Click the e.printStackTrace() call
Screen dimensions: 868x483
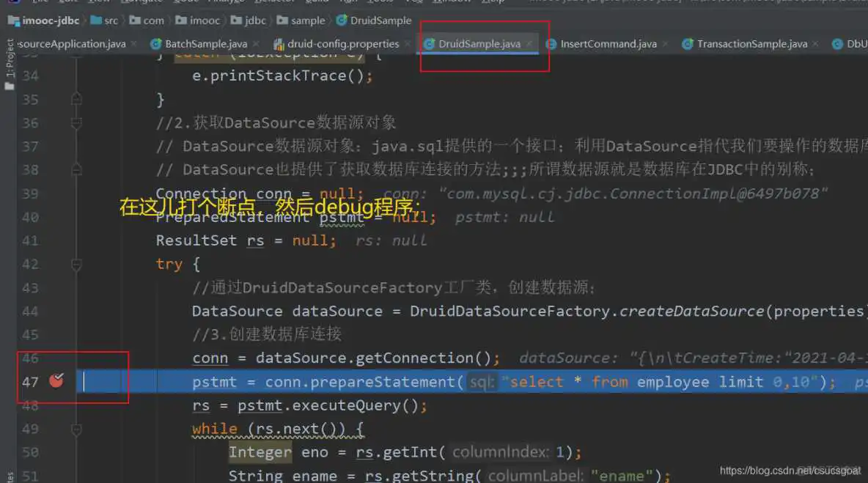pyautogui.click(x=282, y=75)
